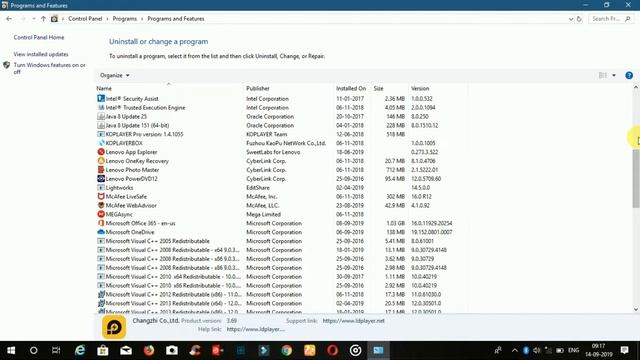
Task: Click the McAfee LiveSafe shield icon
Action: (x=101, y=196)
